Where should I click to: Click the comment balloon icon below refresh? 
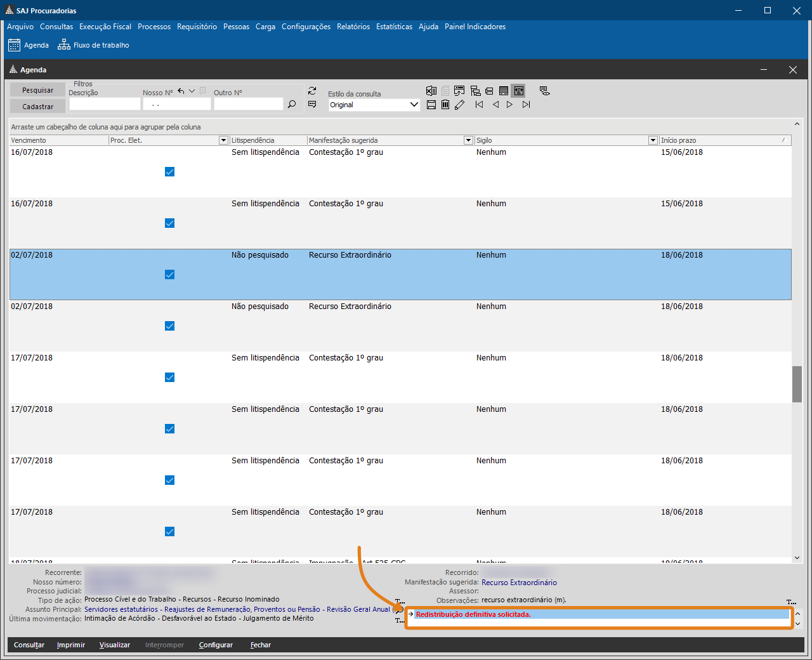click(x=312, y=104)
